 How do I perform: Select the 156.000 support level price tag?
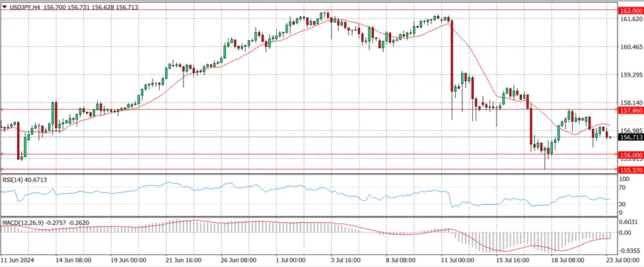coord(629,155)
